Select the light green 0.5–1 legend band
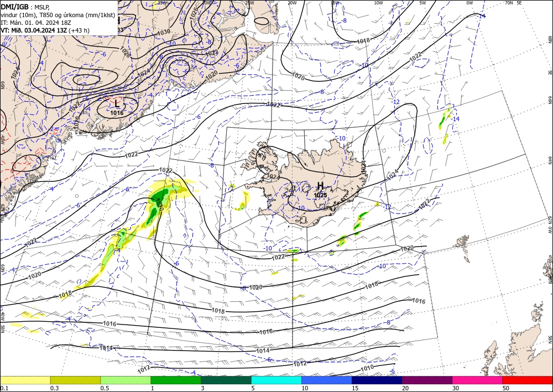The height and width of the screenshot is (392, 553). click(126, 380)
